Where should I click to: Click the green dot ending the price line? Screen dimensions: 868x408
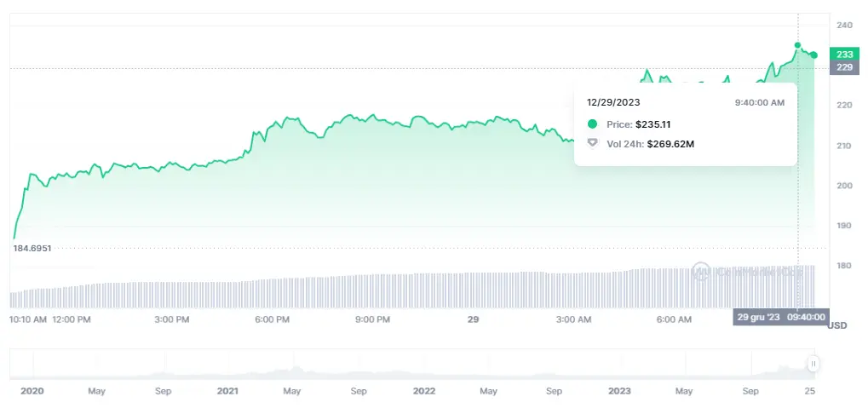814,55
